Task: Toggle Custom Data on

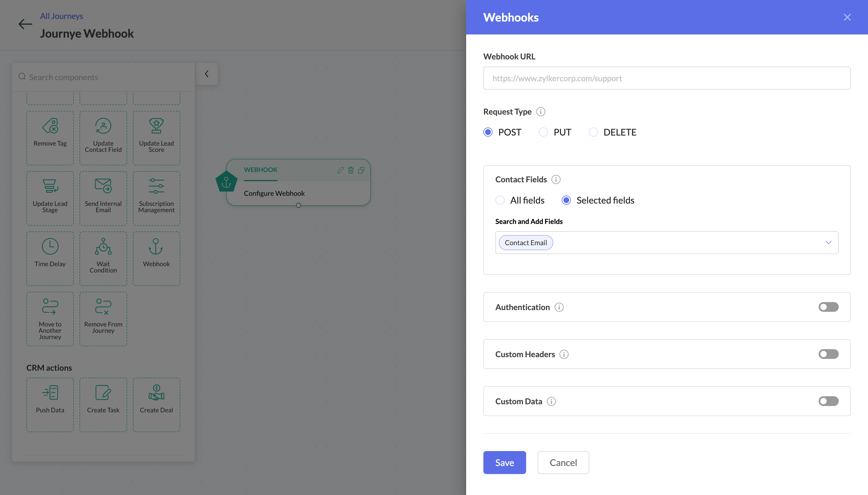Action: [828, 401]
